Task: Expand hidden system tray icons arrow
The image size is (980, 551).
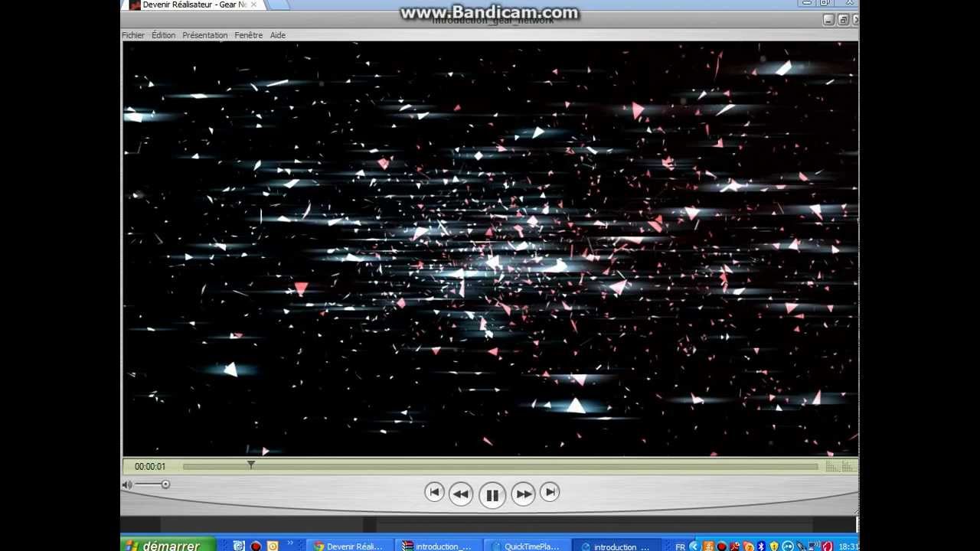Action: point(694,546)
